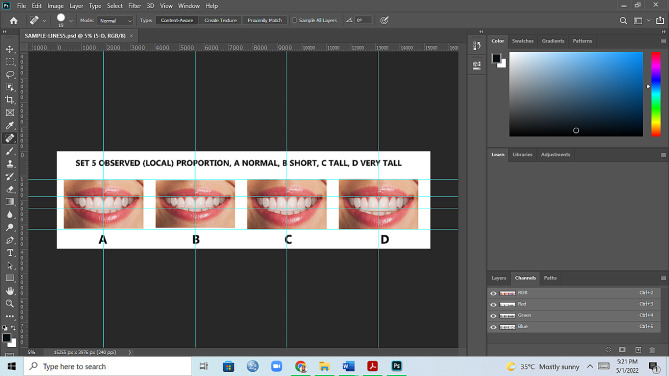Select the Dodge tool
The height and width of the screenshot is (376, 669).
[9, 227]
